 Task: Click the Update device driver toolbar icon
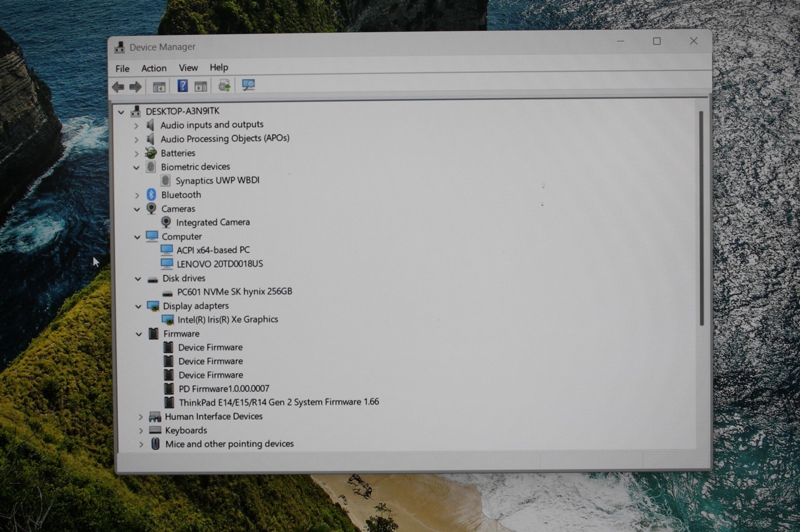224,86
